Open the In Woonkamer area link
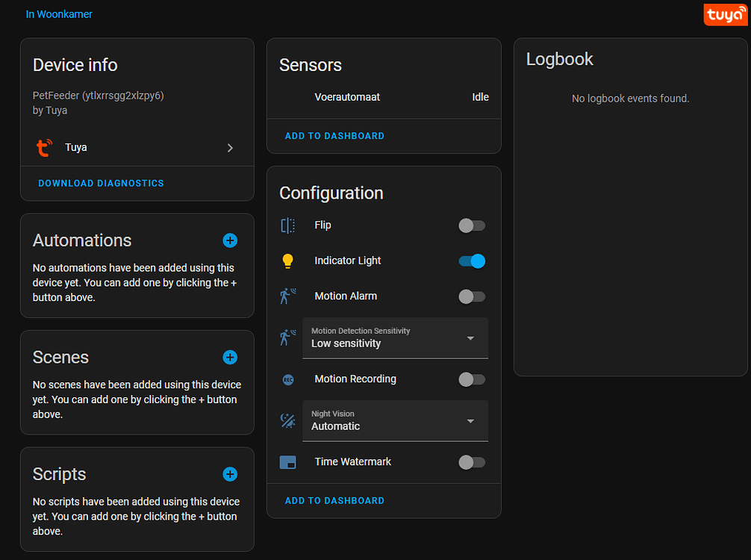 pos(59,14)
